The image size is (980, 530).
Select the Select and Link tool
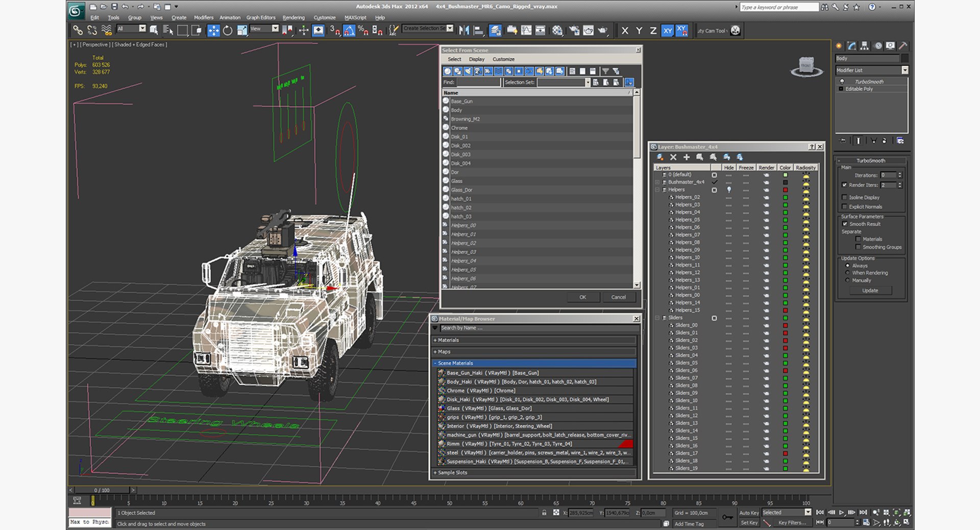click(78, 31)
